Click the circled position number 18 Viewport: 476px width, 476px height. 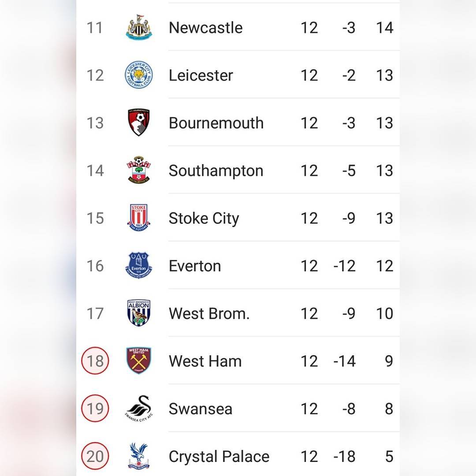pyautogui.click(x=95, y=361)
